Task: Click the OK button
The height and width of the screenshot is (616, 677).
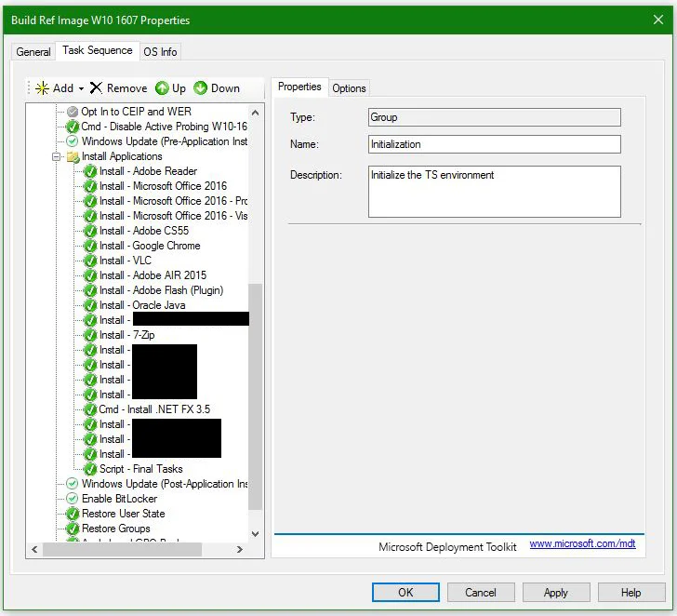Action: 405,592
